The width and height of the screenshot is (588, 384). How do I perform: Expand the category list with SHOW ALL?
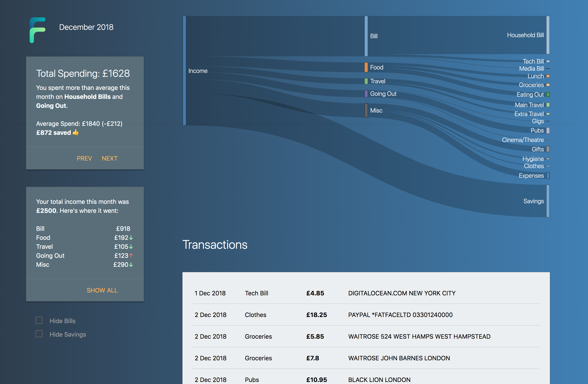[102, 290]
